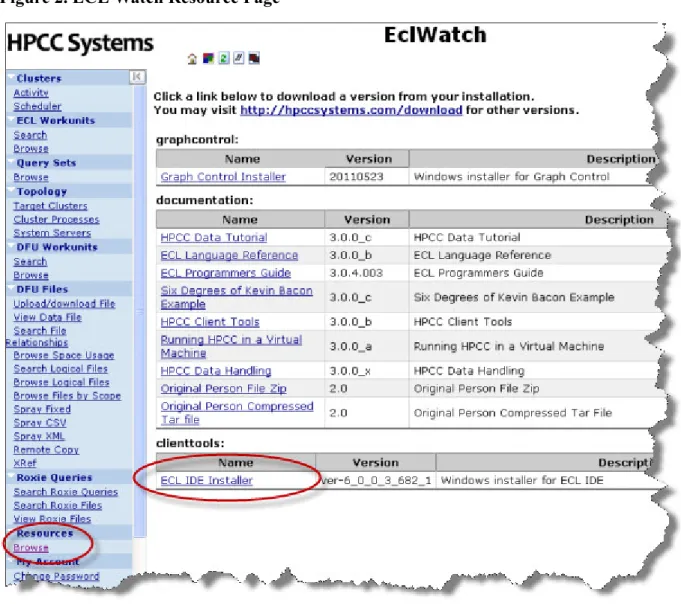
Task: Collapse the Clusters section
Action: (10, 78)
